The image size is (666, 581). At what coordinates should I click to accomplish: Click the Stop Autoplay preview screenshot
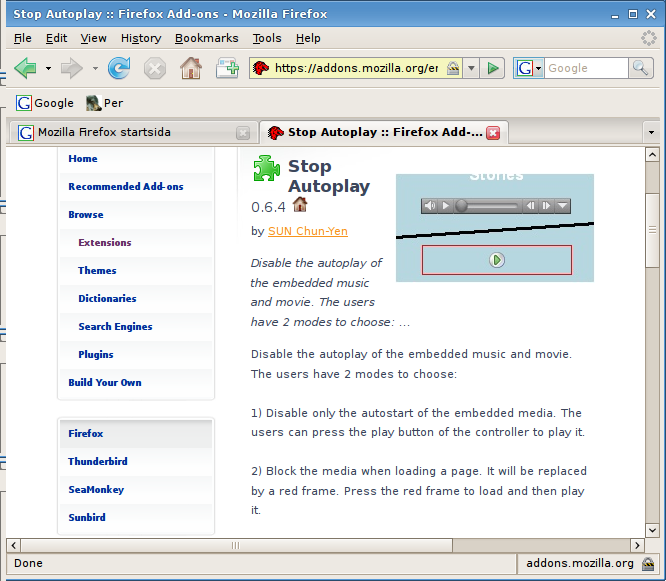(x=495, y=228)
